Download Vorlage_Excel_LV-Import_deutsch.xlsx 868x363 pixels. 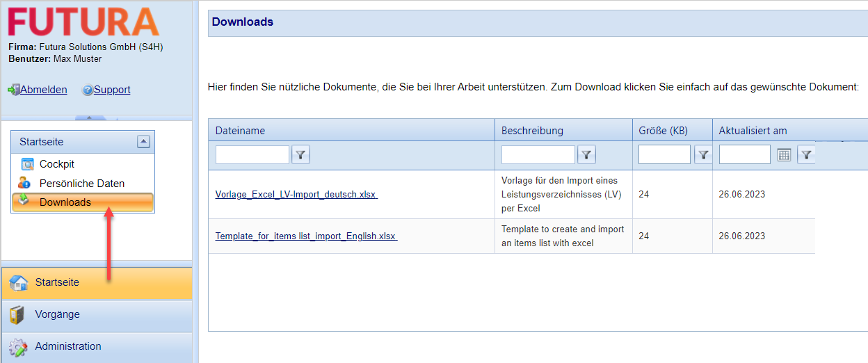point(296,195)
